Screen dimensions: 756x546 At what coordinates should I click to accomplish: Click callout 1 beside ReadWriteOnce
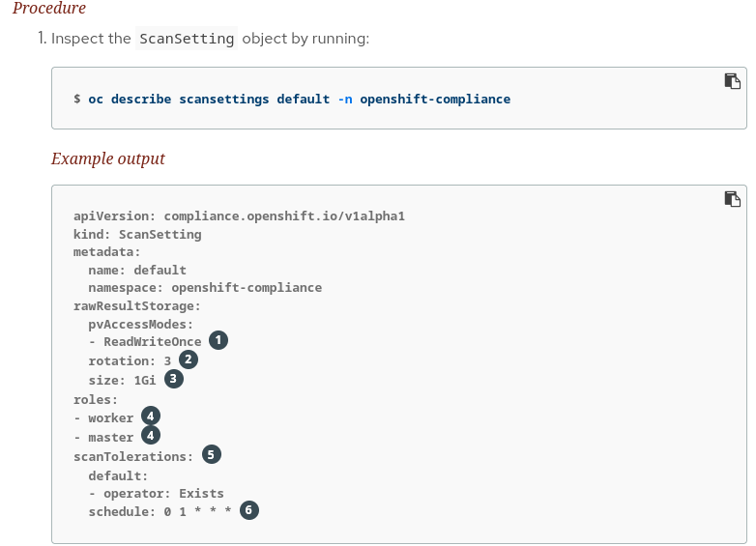tap(218, 341)
